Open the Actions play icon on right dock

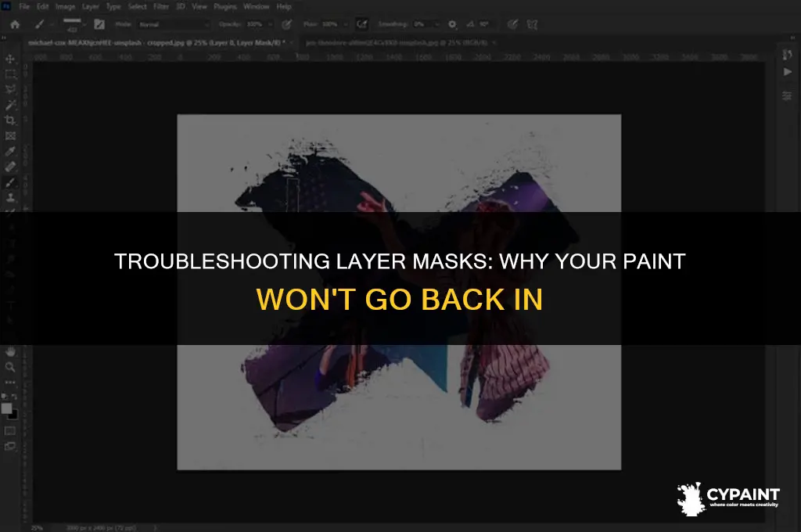tap(787, 72)
